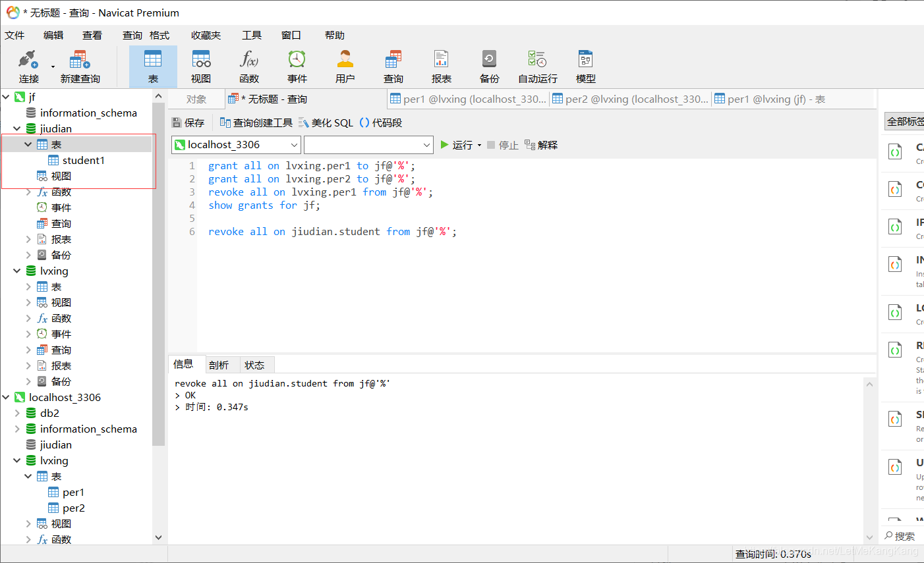Expand 函数 node under jf jiudian
Viewport: 924px width, 563px height.
pyautogui.click(x=28, y=192)
